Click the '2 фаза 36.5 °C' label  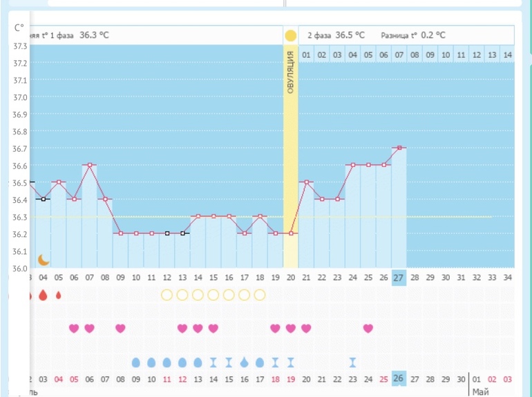(x=336, y=35)
